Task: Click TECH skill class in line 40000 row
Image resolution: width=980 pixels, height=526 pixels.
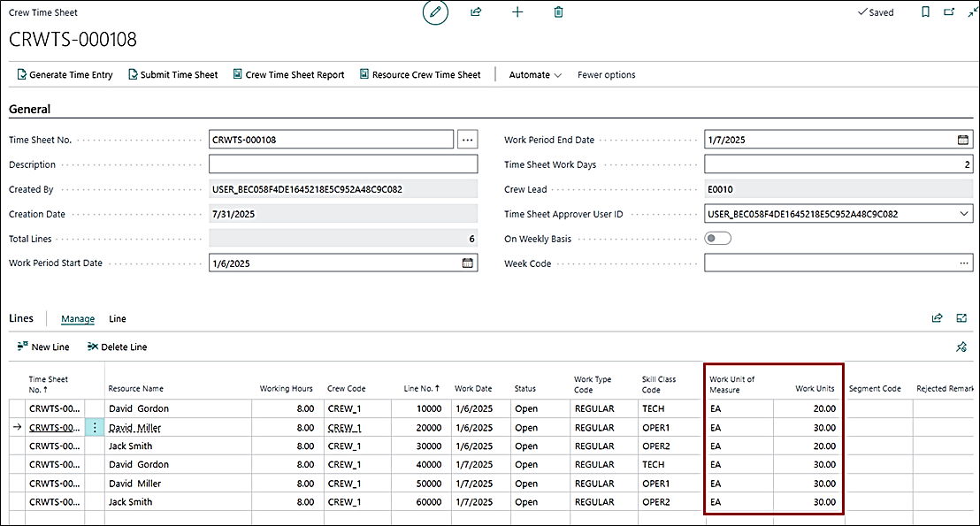Action: coord(653,464)
